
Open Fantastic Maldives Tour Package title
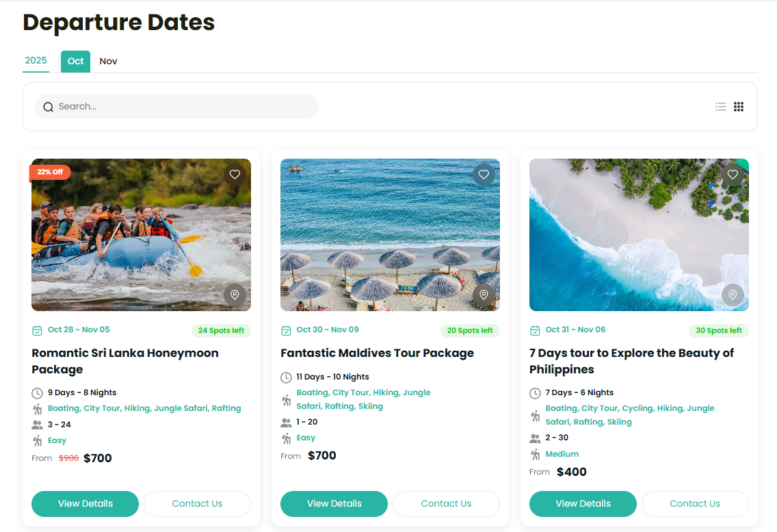377,354
